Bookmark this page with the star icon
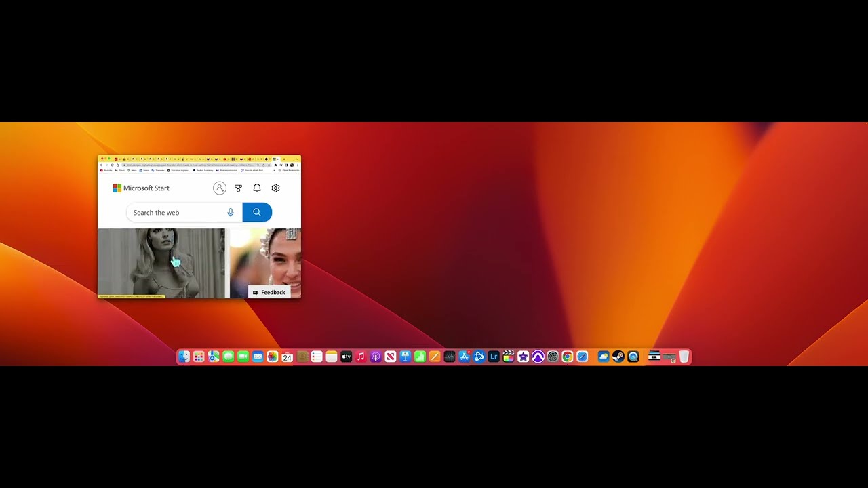Viewport: 868px width, 488px height. [269, 165]
